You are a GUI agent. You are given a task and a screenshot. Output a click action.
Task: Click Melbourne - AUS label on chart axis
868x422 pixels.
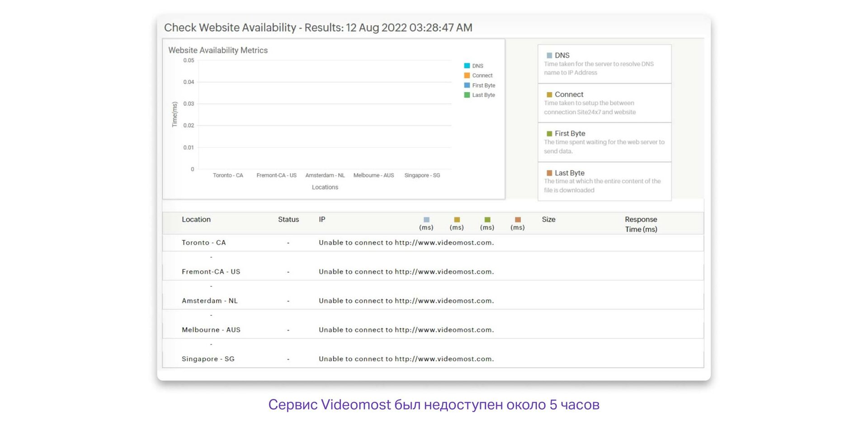coord(373,175)
